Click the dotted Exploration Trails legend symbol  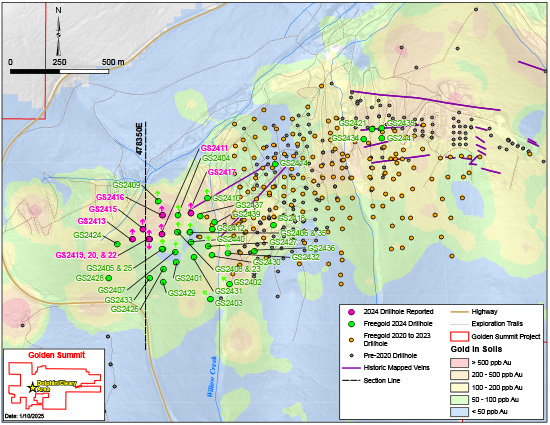(x=459, y=324)
